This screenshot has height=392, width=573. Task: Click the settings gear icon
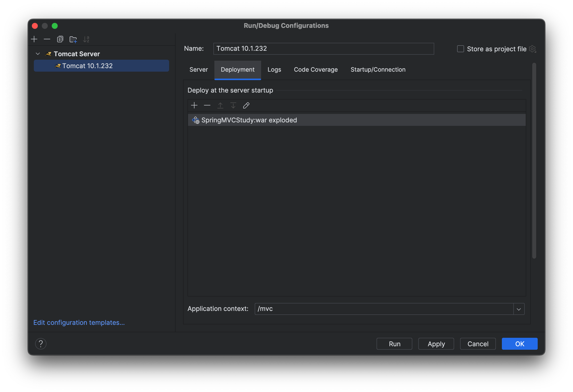(532, 49)
